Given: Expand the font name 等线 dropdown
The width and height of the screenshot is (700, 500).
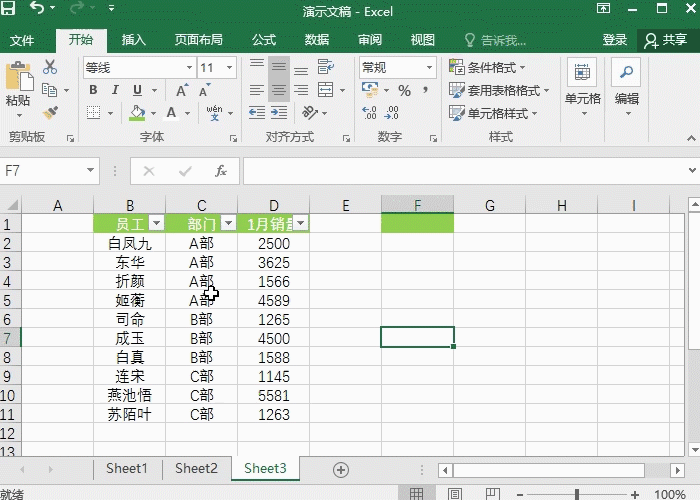Looking at the screenshot, I should 189,68.
